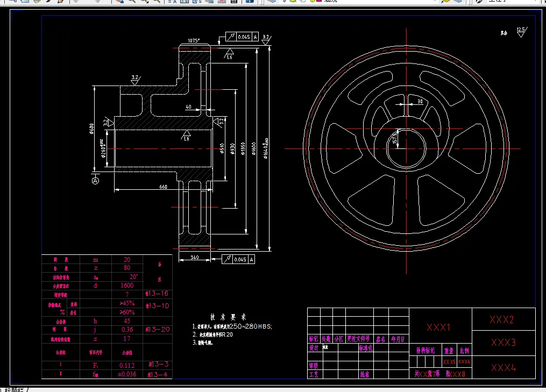The height and width of the screenshot is (392, 546).
Task: Click the XXX2 title block placeholder
Action: (502, 319)
